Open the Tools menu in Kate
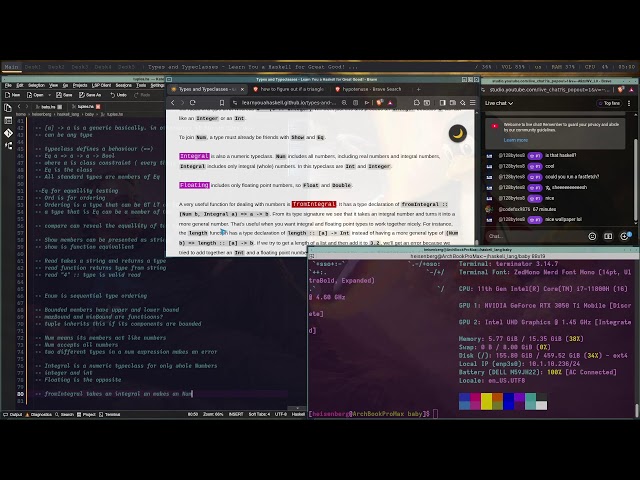640x480 pixels. coord(141,85)
